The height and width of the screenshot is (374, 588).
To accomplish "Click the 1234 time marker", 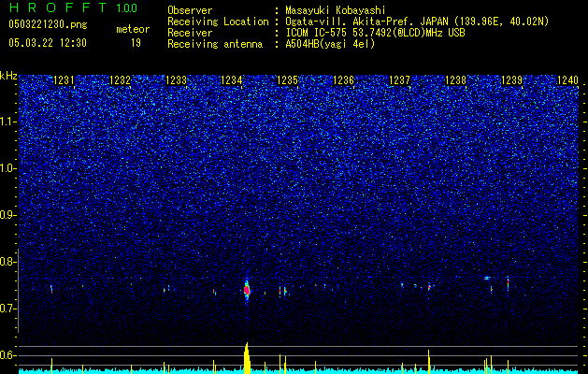I will click(232, 80).
